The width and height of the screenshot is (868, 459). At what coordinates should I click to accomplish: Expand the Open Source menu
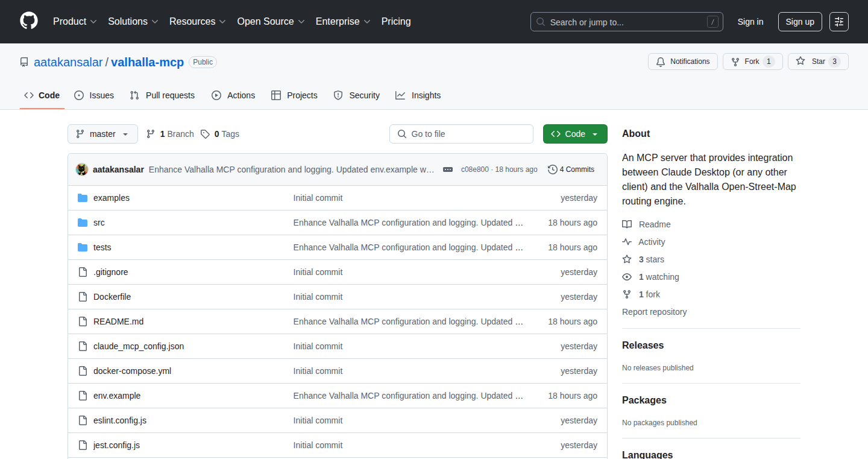[271, 21]
